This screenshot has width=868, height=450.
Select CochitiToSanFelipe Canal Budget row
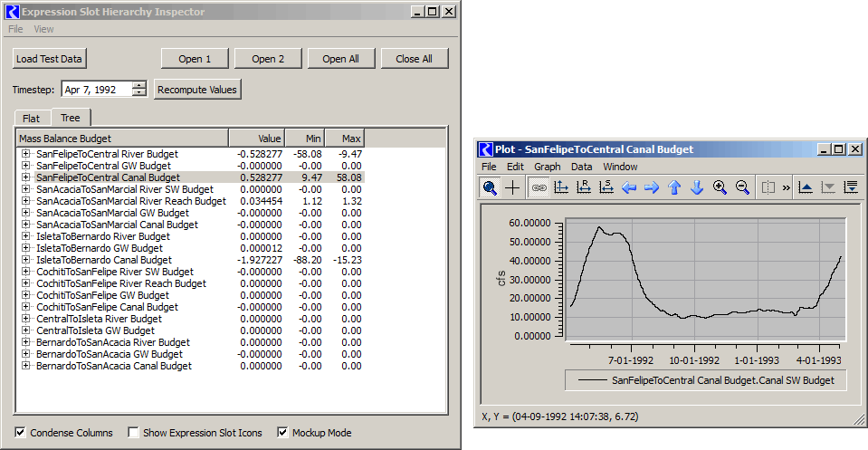point(108,307)
